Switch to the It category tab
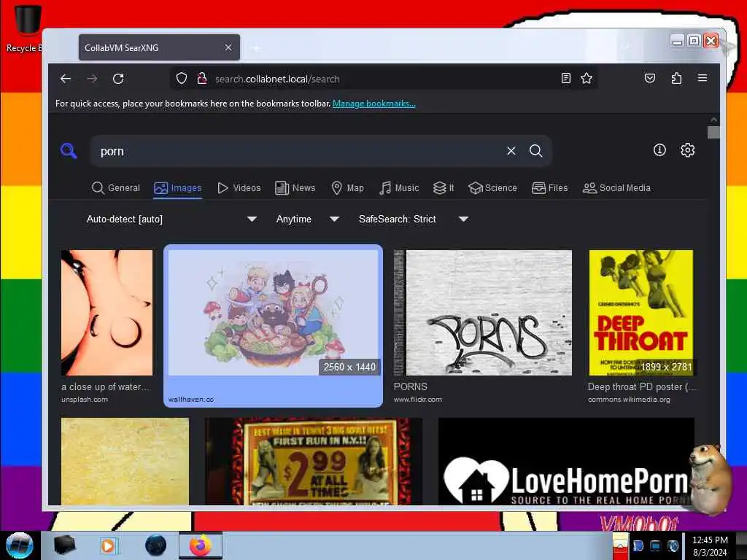Viewport: 747px width, 560px height. (444, 187)
